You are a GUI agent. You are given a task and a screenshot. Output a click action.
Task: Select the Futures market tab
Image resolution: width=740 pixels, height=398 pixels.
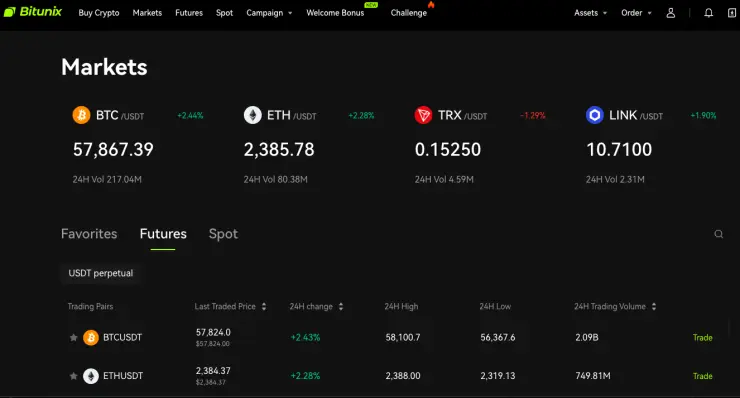click(163, 234)
